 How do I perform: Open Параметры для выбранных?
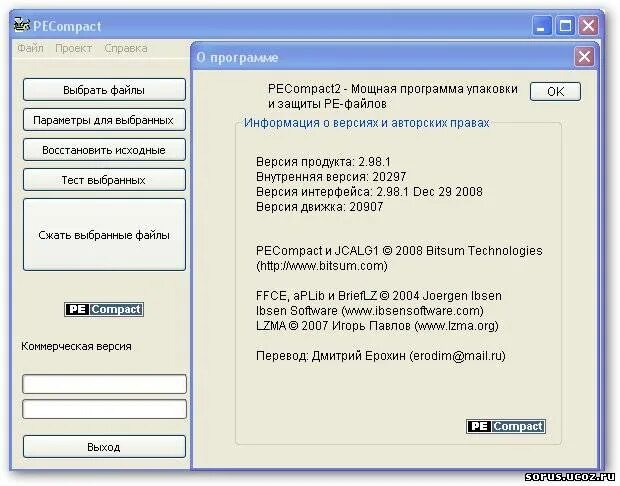104,120
